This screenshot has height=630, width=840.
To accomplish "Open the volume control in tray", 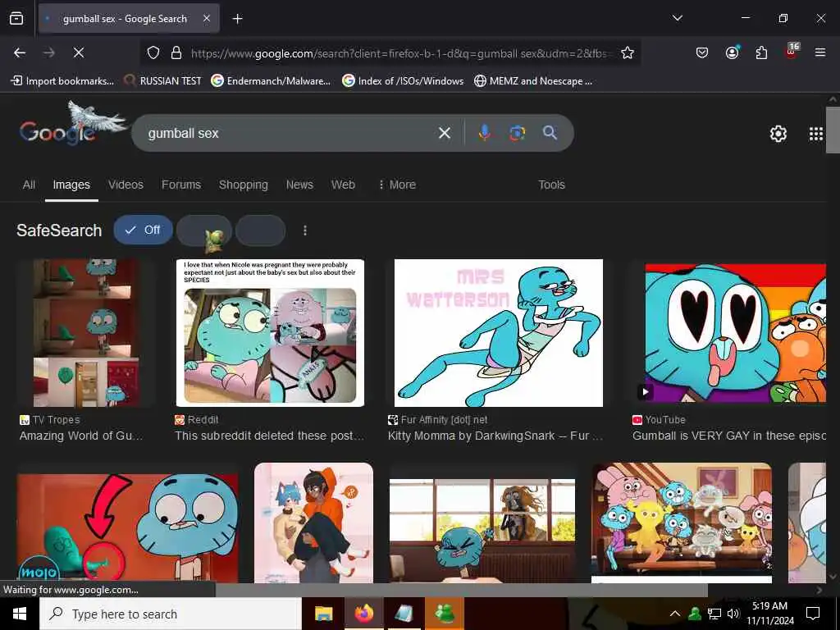I will (733, 614).
